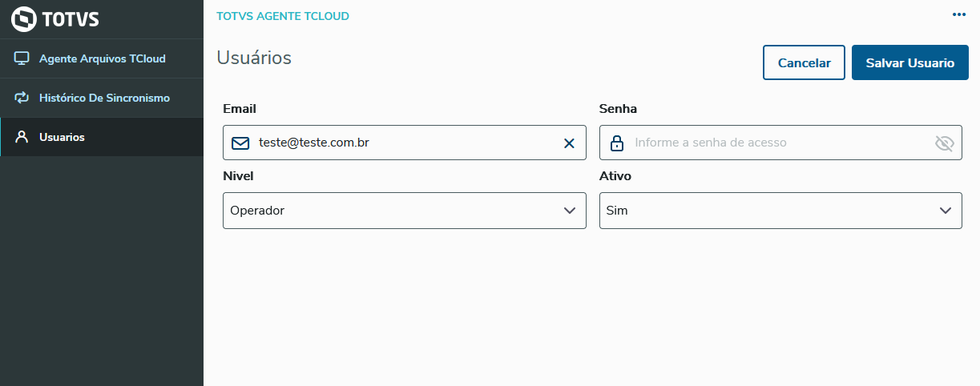Screen dimensions: 980x386
Task: Click the envelope icon in Email field
Action: (240, 143)
